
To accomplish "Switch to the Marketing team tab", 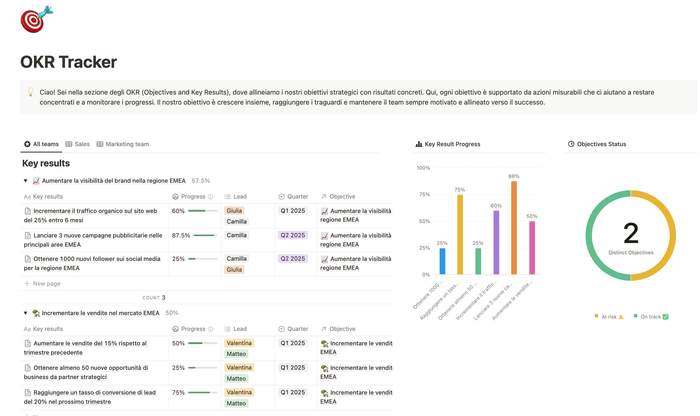I will 122,144.
